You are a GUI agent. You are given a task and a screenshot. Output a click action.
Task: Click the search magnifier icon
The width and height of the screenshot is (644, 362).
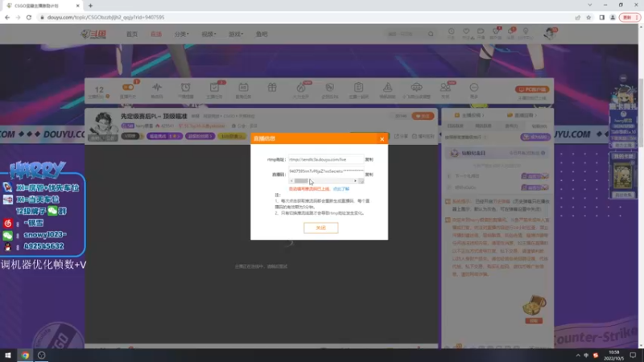tap(431, 34)
